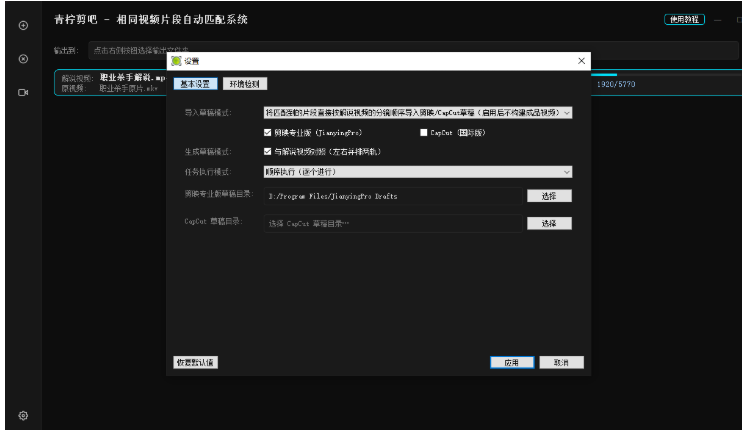Click the 生成草稿模式 label
The image size is (742, 430).
208,151
